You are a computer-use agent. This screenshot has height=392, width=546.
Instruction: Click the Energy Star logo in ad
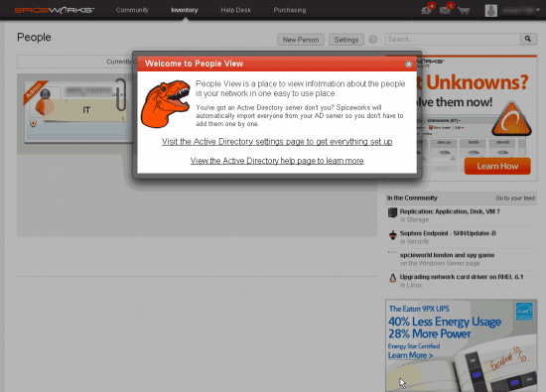(x=524, y=312)
